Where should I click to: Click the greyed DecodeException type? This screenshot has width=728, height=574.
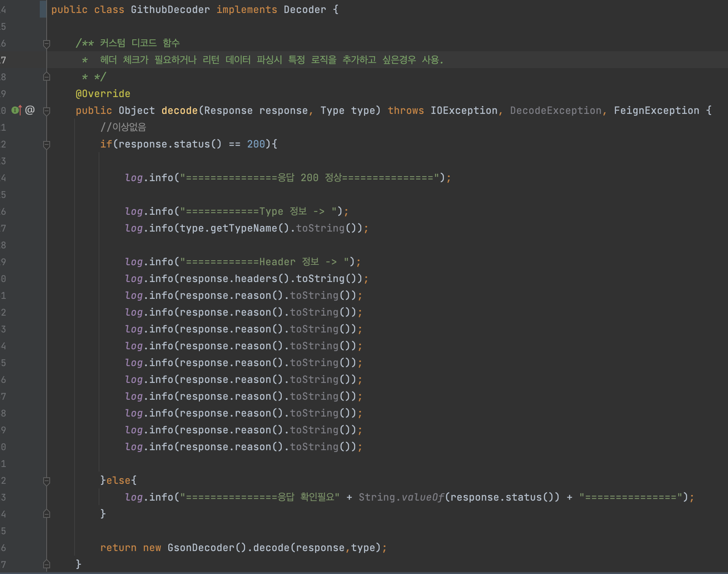(x=556, y=110)
